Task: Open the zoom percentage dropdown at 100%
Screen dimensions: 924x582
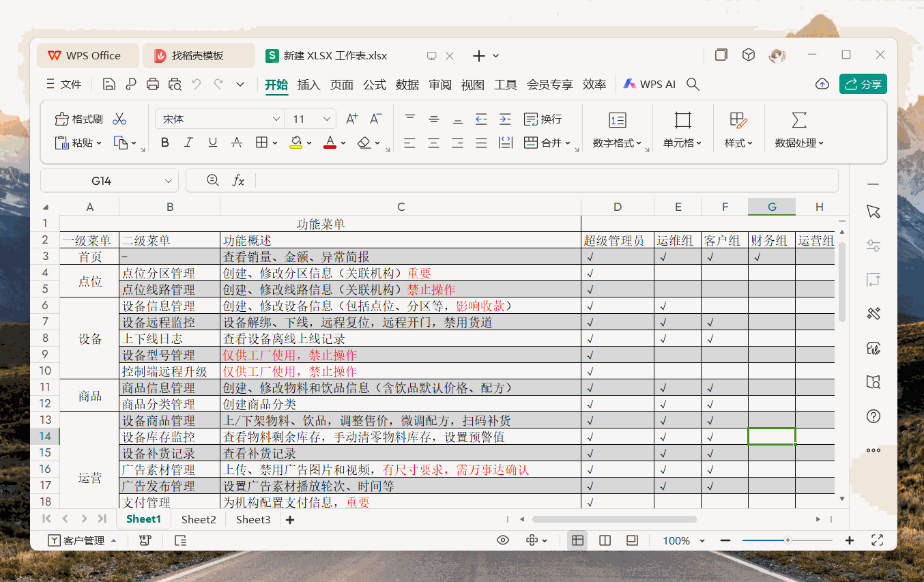Action: [702, 541]
